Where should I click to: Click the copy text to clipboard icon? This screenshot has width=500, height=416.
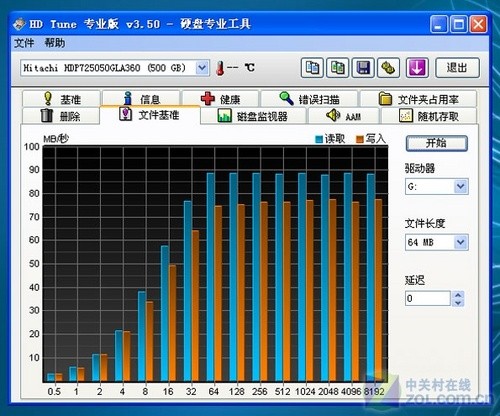[x=312, y=68]
